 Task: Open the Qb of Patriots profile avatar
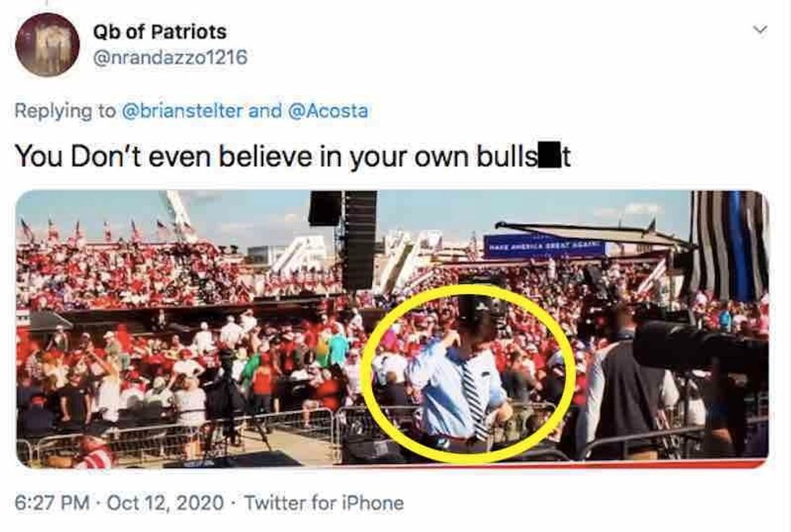pos(47,45)
